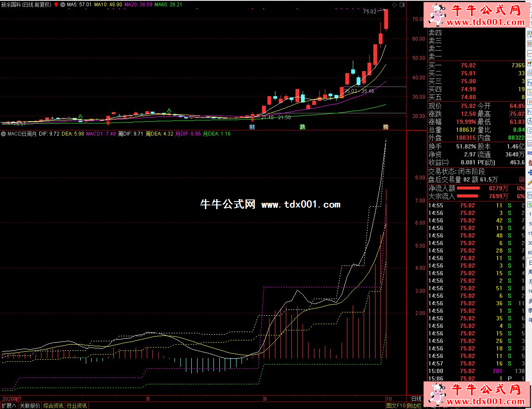Open the 综合资讯 tab
The width and height of the screenshot is (532, 409).
[x=53, y=406]
